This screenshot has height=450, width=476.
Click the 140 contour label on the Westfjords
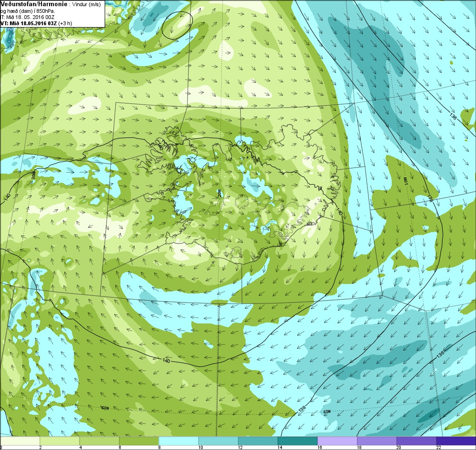pyautogui.click(x=161, y=147)
